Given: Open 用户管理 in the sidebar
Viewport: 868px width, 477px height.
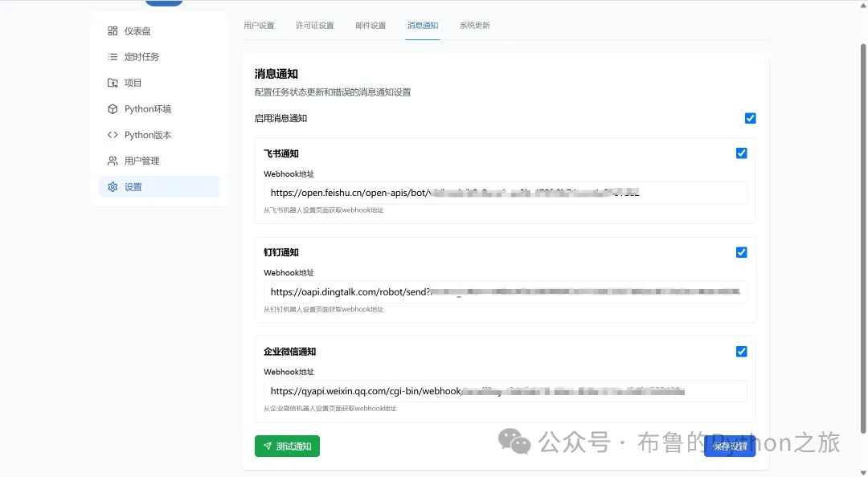Looking at the screenshot, I should coord(159,161).
